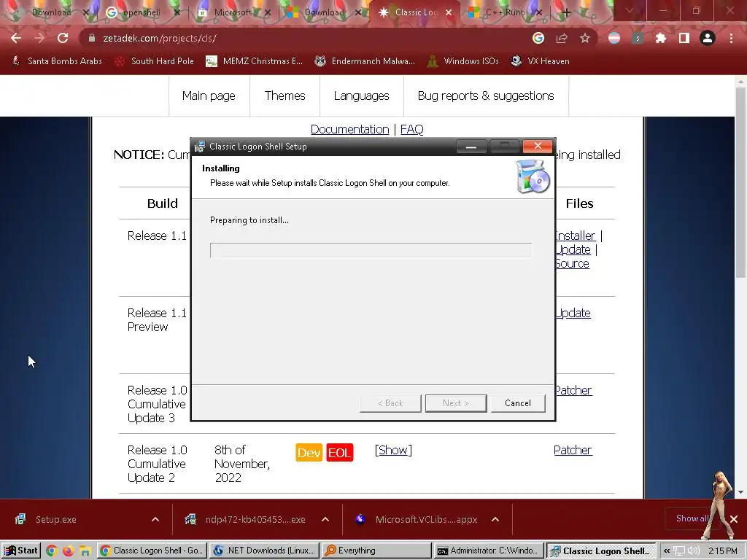Open Main page navigation item

click(209, 96)
